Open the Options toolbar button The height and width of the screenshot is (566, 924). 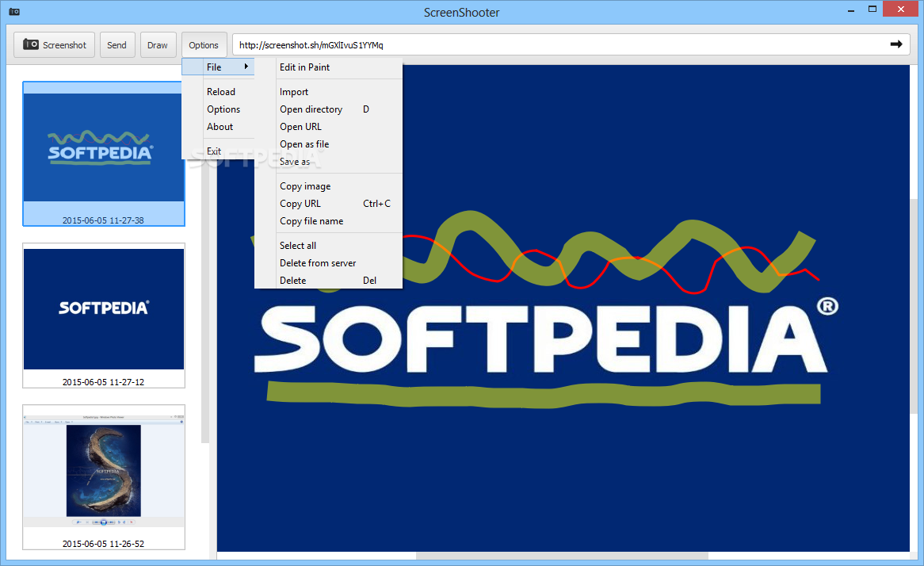[x=204, y=45]
